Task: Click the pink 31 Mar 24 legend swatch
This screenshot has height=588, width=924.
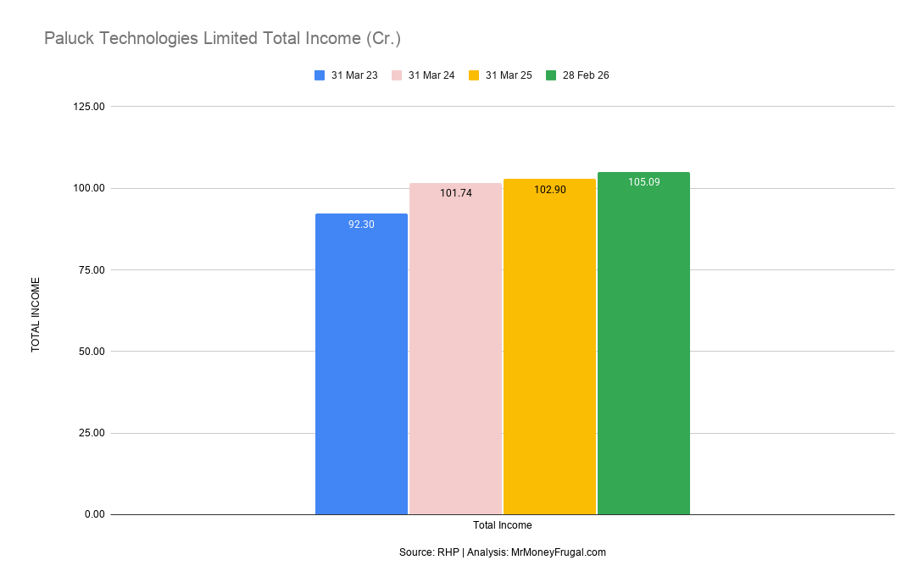Action: coord(397,75)
